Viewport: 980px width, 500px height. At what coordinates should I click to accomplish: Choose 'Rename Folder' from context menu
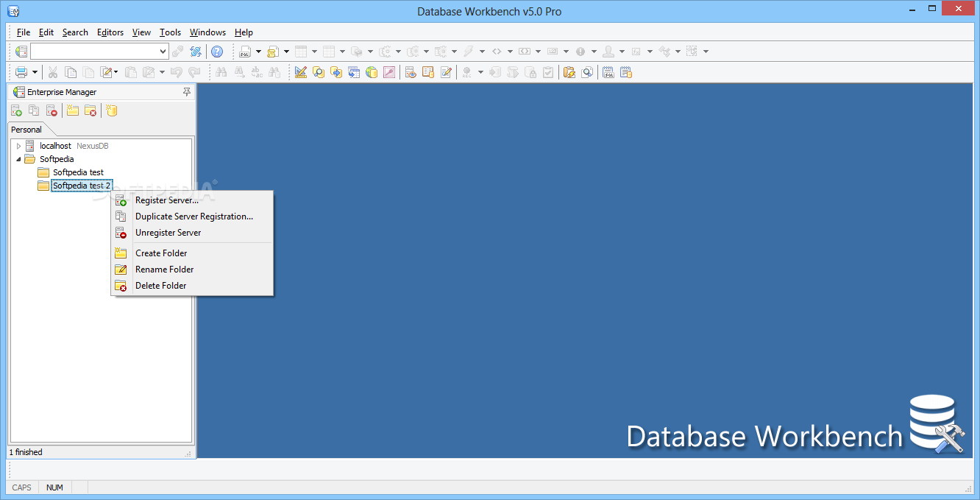pos(192,270)
